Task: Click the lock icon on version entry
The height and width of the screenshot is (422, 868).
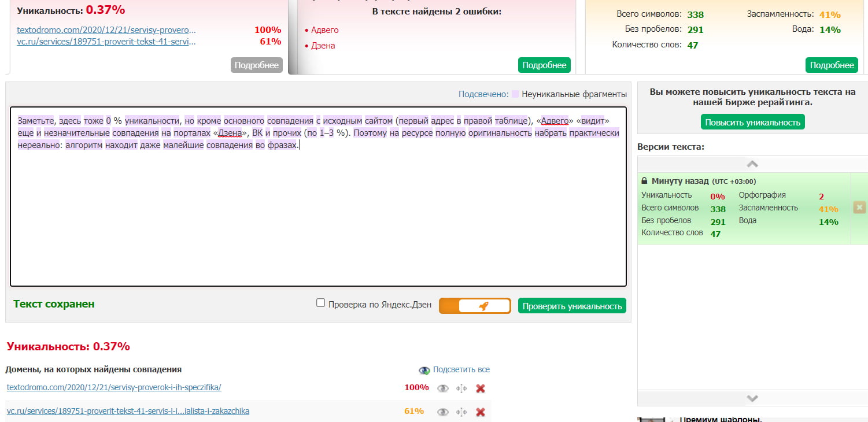Action: (x=645, y=181)
